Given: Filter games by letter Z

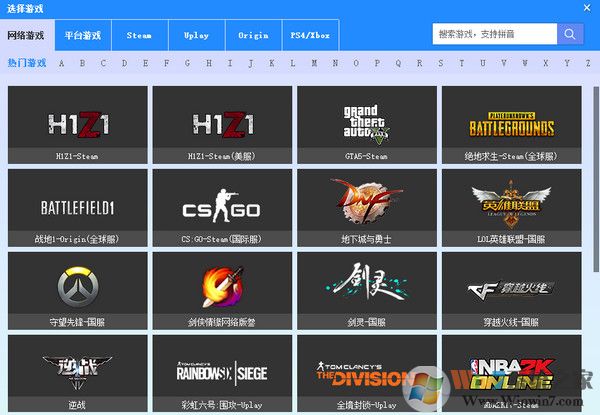Looking at the screenshot, I should click(588, 63).
